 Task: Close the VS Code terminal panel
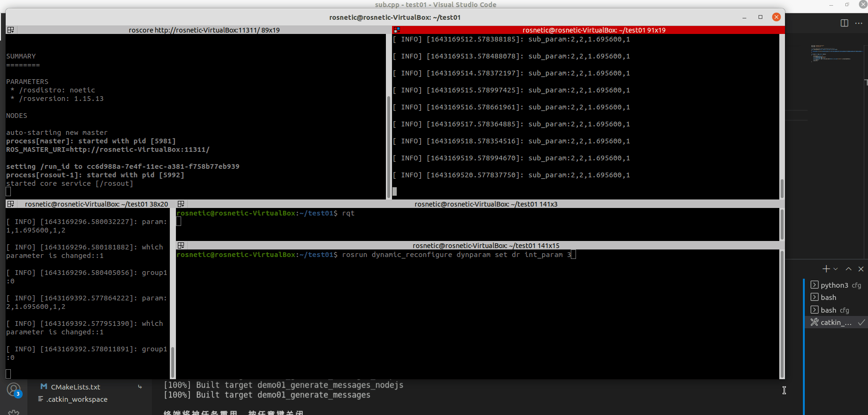861,269
